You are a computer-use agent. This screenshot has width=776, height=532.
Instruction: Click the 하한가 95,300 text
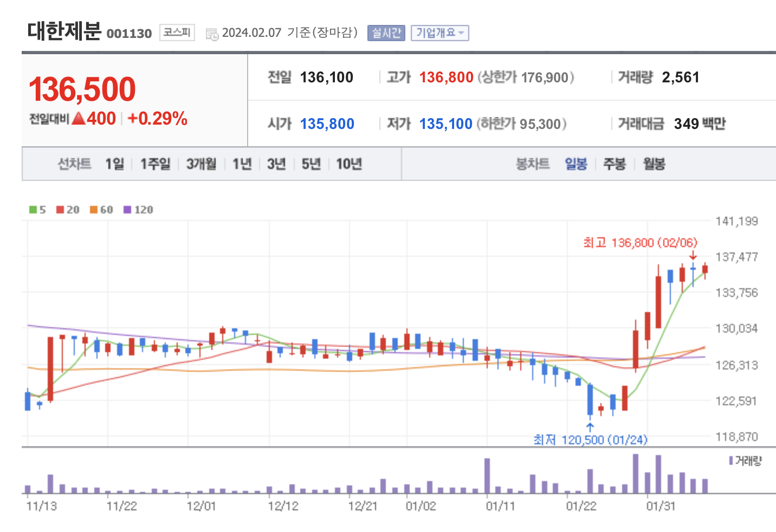(521, 124)
